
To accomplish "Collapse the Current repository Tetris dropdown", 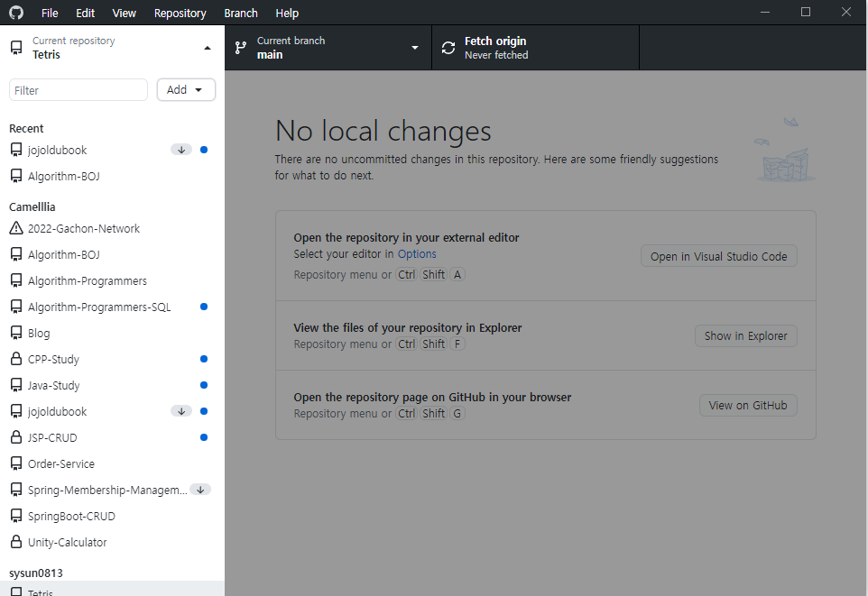I will [x=113, y=48].
